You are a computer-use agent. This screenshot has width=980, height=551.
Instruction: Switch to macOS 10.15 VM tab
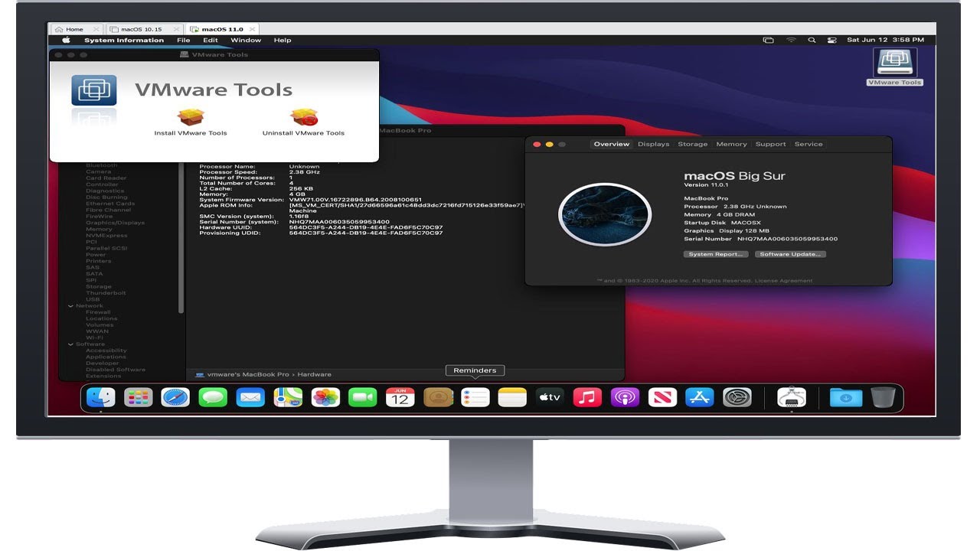(142, 29)
